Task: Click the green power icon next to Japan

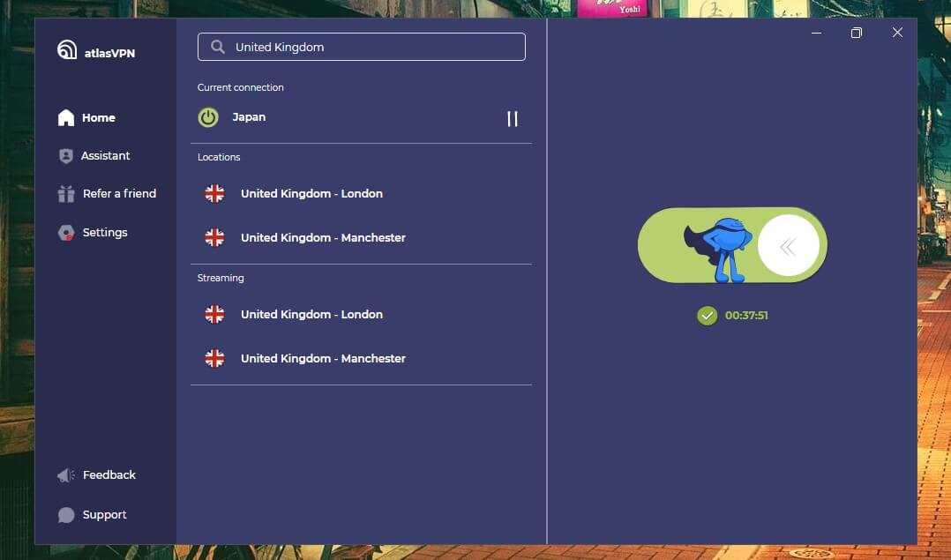Action: pos(208,117)
